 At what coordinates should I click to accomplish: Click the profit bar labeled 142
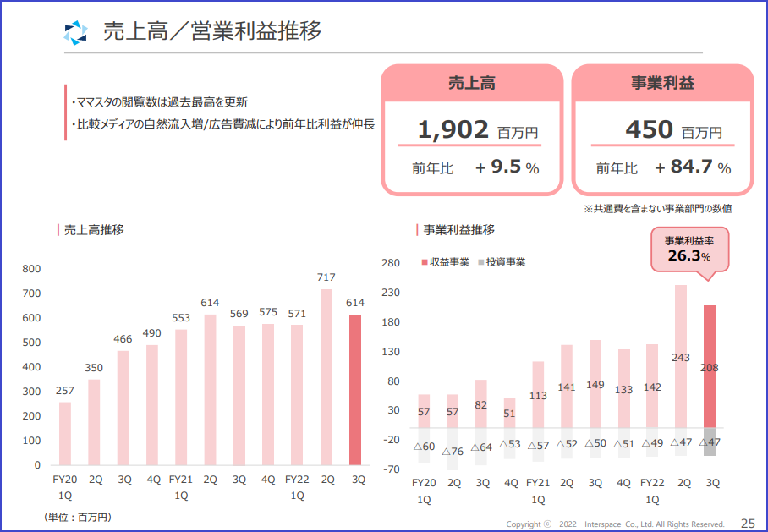click(652, 386)
